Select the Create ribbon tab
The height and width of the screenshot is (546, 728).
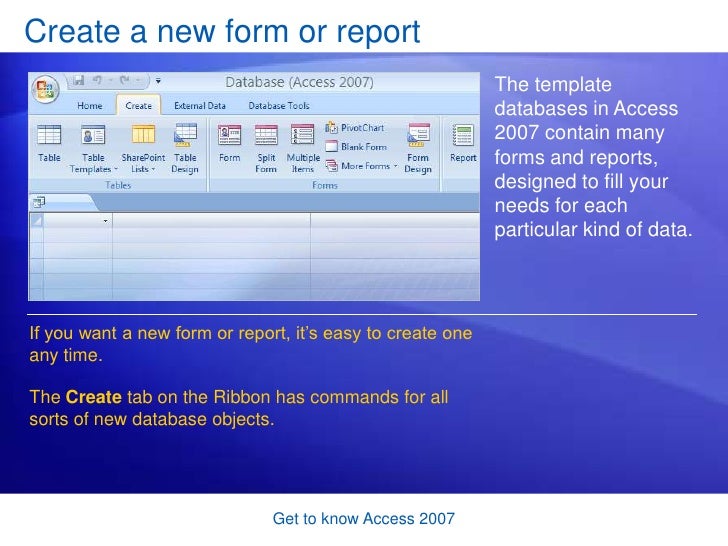(138, 106)
